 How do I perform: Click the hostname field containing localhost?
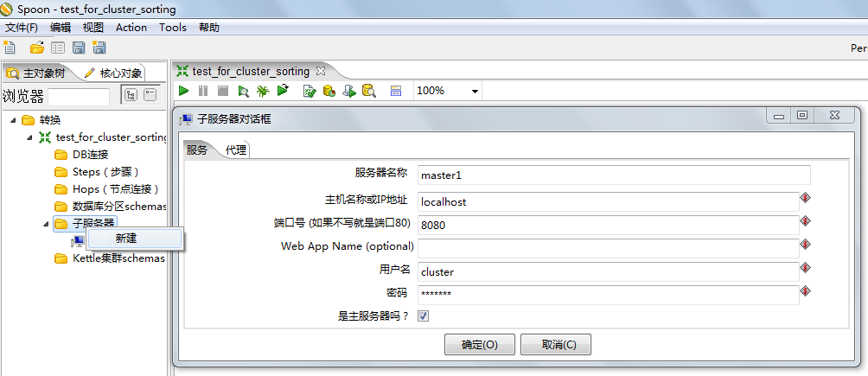[609, 201]
